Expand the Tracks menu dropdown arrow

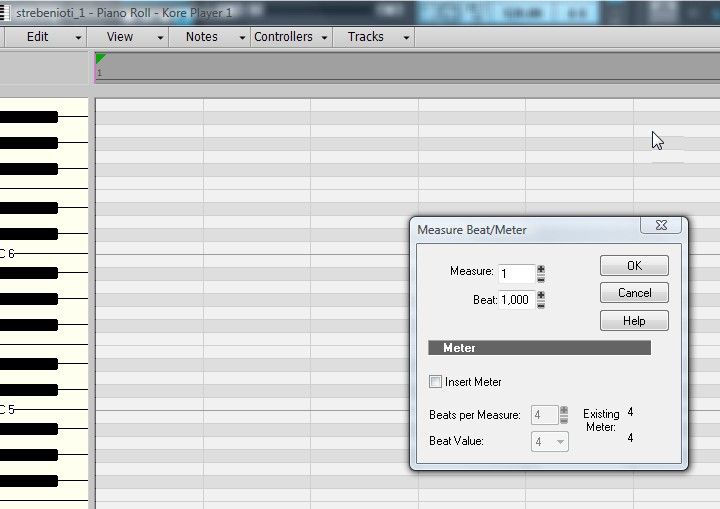[405, 38]
